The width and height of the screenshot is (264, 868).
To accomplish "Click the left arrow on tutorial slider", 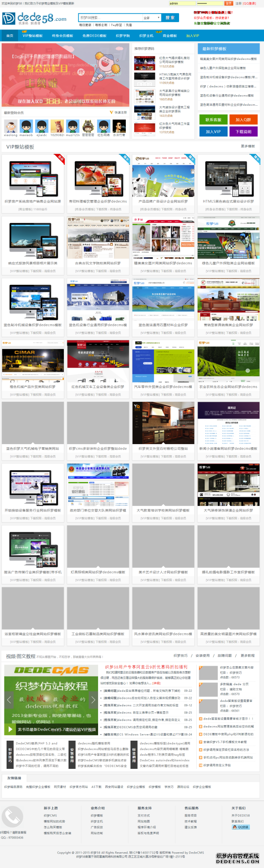I will (9, 699).
